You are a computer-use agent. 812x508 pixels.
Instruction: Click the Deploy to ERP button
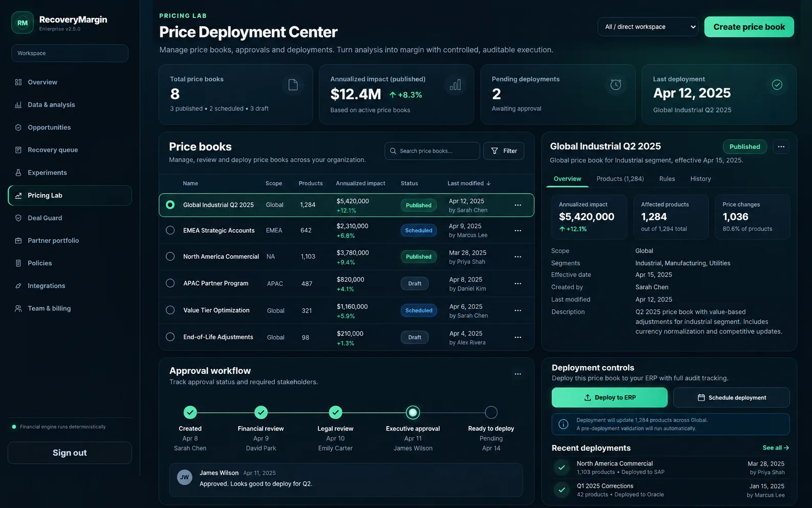pos(609,397)
